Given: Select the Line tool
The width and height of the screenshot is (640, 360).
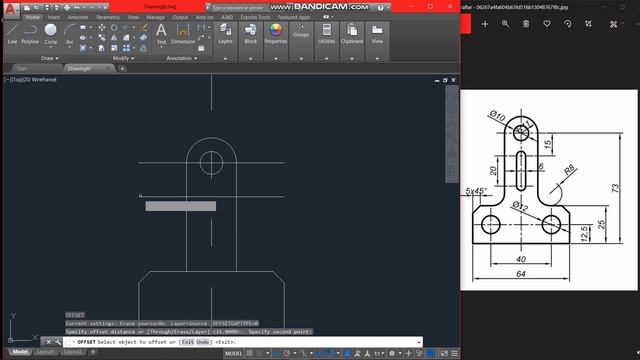Looking at the screenshot, I should tap(12, 34).
